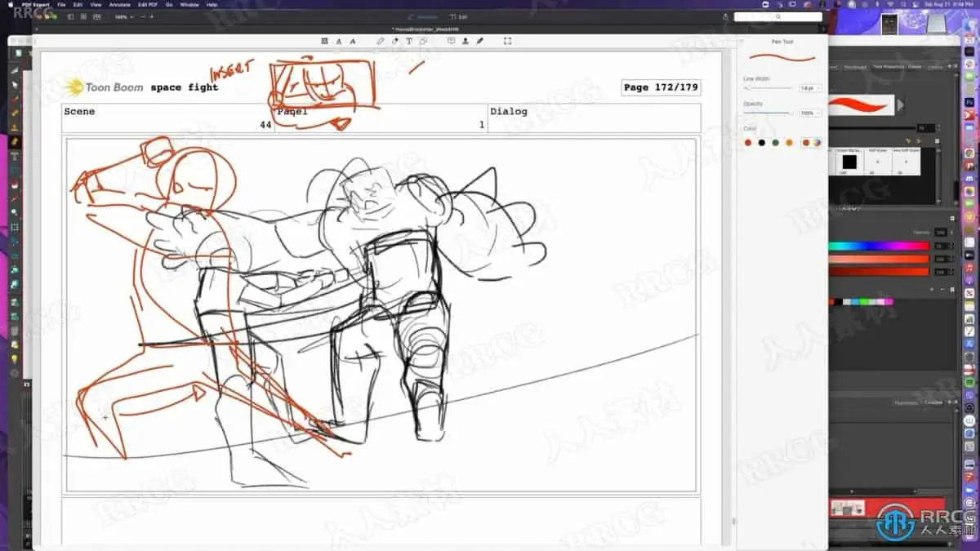Image resolution: width=980 pixels, height=551 pixels.
Task: Adjust the rainbow hue slider in Colour panel
Action: [879, 246]
